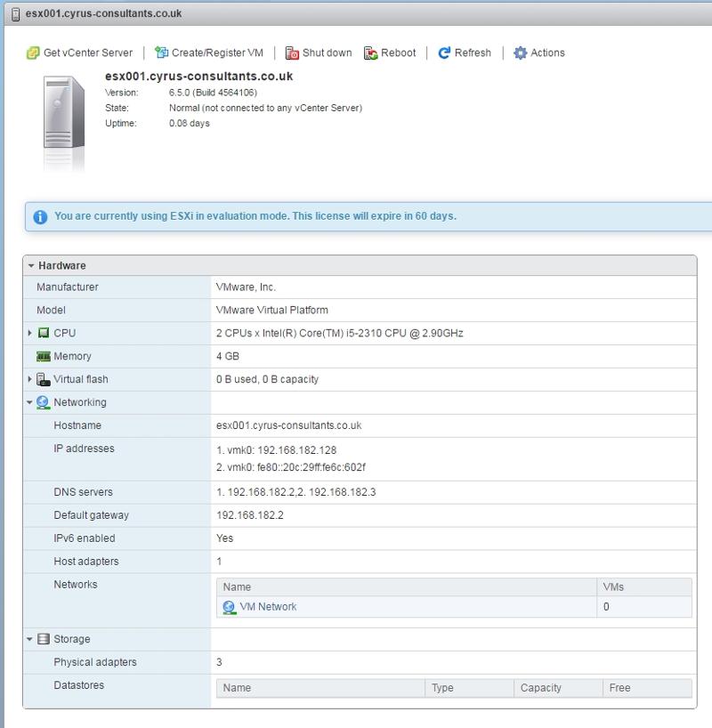Image resolution: width=712 pixels, height=728 pixels.
Task: Click the Memory module icon
Action: click(x=44, y=356)
